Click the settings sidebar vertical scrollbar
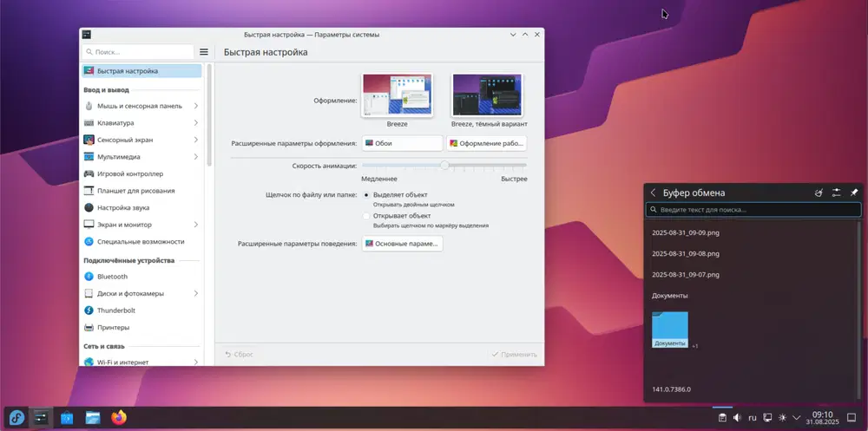 (209, 116)
